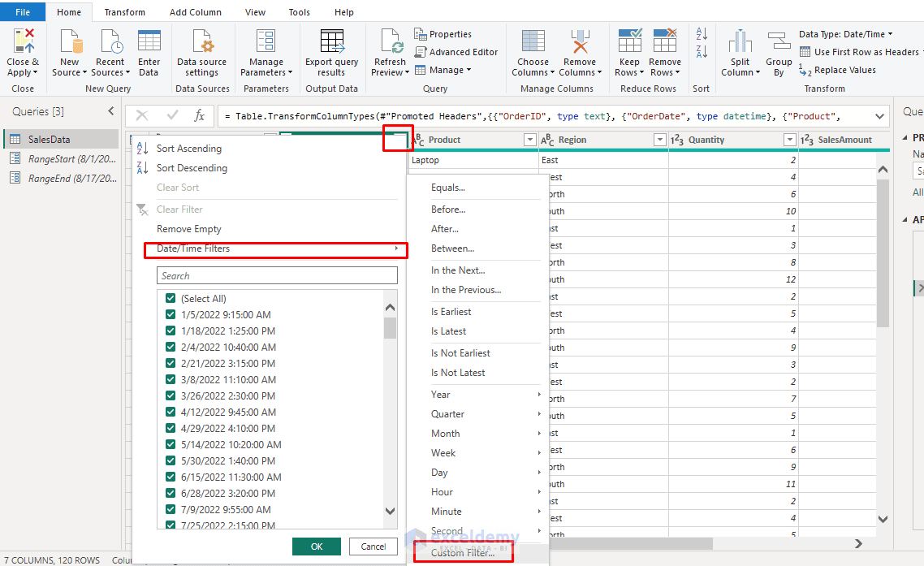Open the Quantity column filter dropdown

click(x=790, y=140)
